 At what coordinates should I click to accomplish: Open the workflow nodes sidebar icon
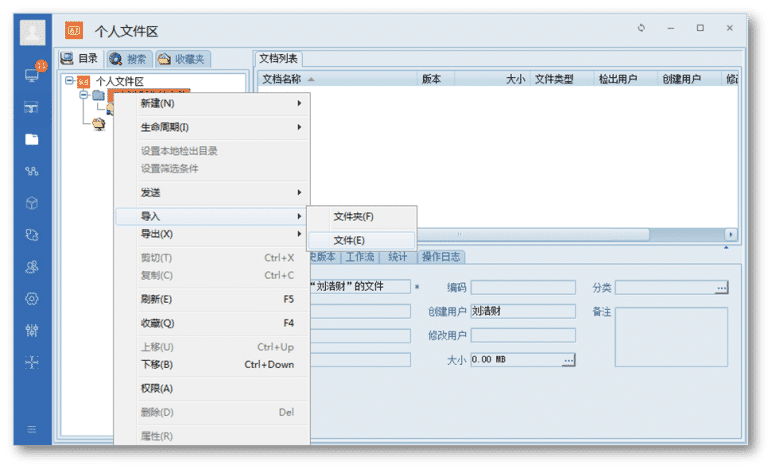coord(32,171)
